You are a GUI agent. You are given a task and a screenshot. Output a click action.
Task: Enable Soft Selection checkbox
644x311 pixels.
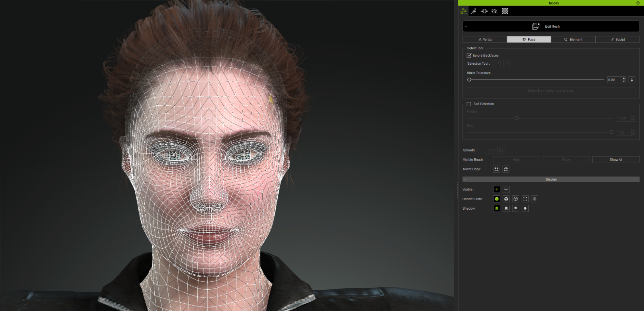coord(469,104)
